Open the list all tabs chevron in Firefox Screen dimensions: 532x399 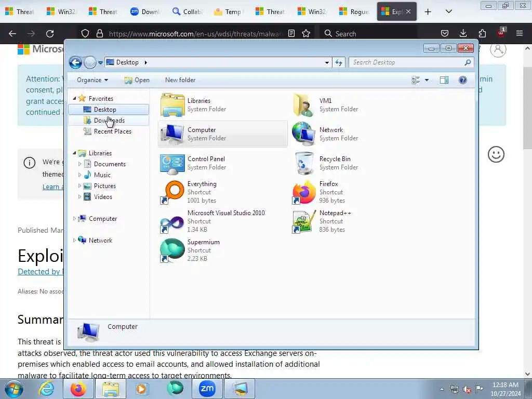pyautogui.click(x=448, y=12)
